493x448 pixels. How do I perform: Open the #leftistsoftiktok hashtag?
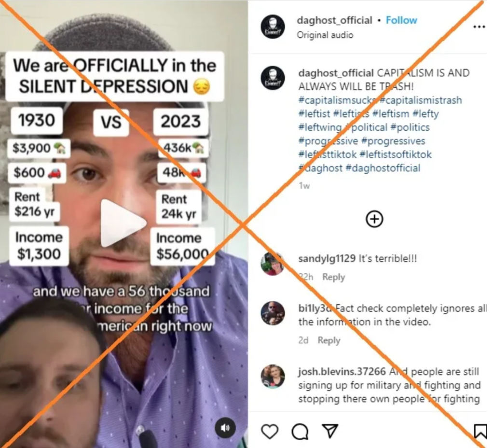click(x=396, y=154)
